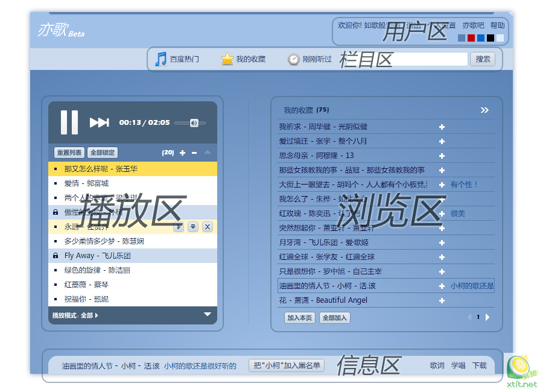Unlock Fly Away - 飞儿乐团 via lock icon
Image resolution: width=543 pixels, height=392 pixels.
pyautogui.click(x=56, y=256)
